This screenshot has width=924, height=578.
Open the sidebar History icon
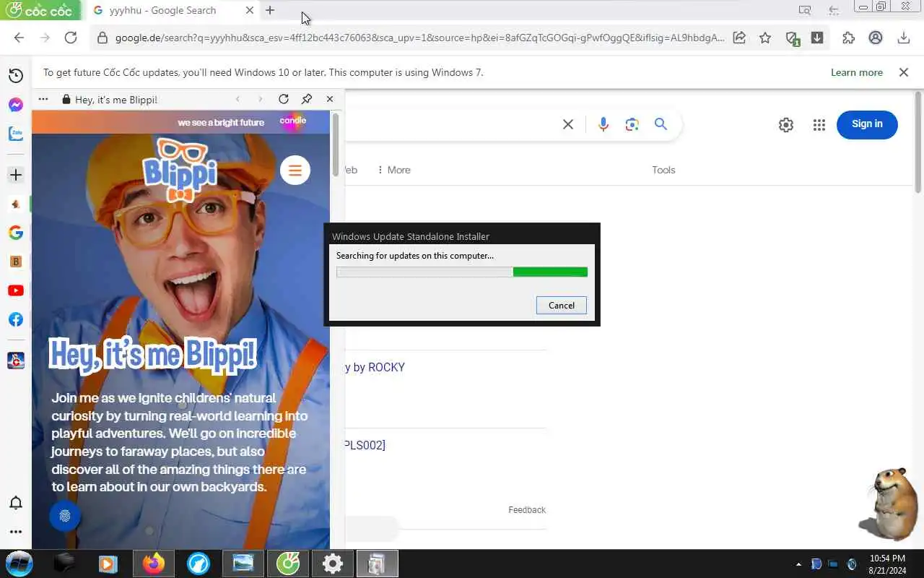(16, 76)
